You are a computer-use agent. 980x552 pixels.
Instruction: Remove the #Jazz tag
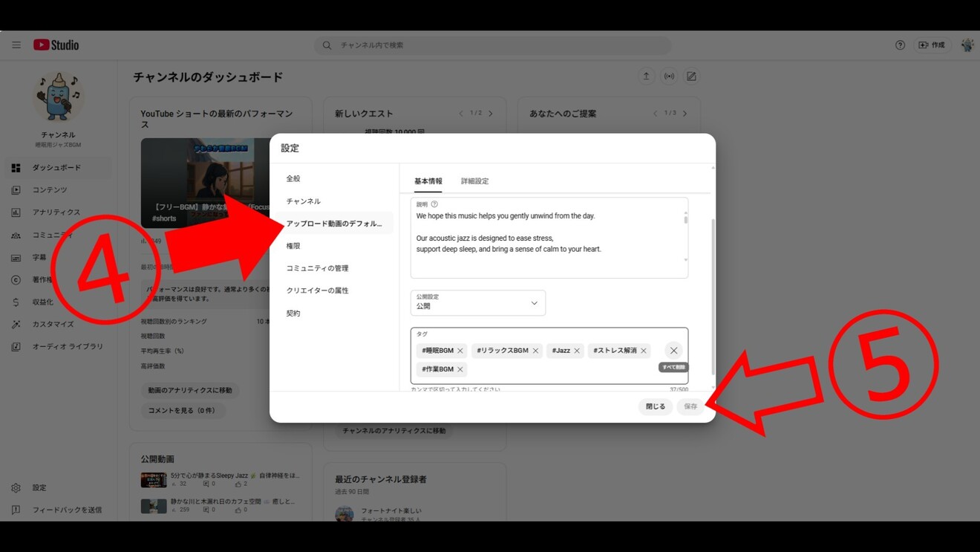point(577,351)
